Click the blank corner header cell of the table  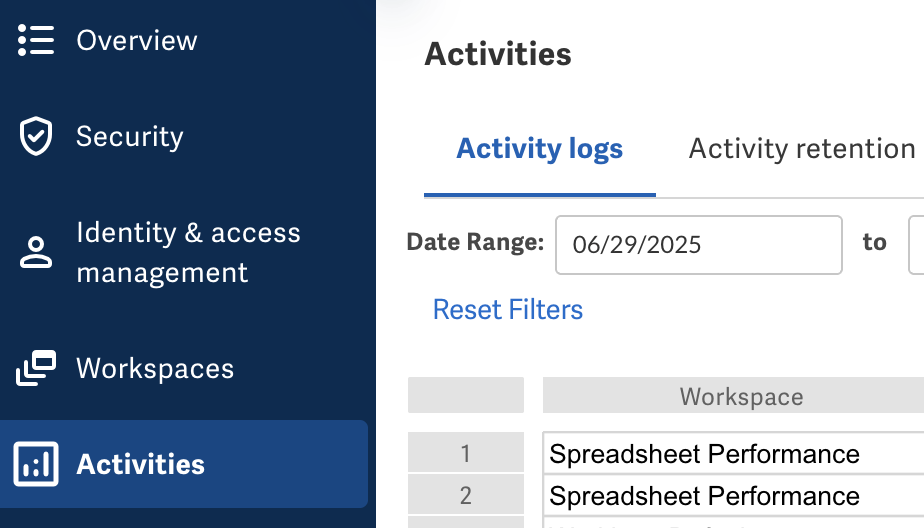point(466,395)
